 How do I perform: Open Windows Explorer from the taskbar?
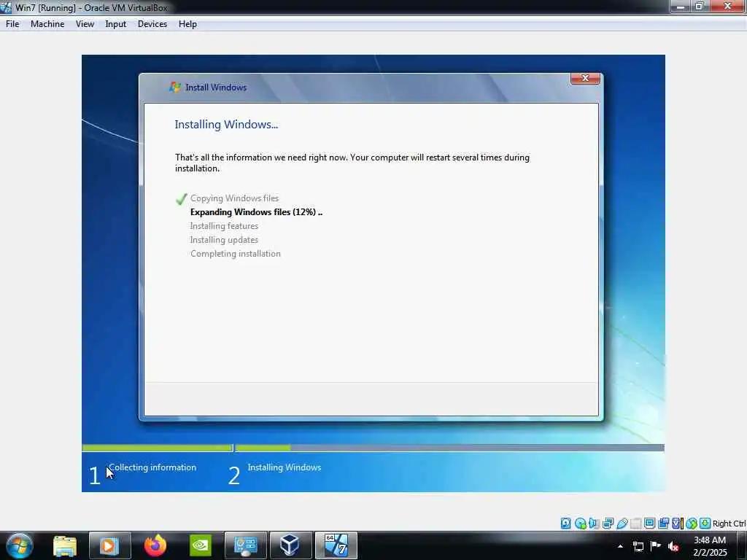click(x=65, y=545)
